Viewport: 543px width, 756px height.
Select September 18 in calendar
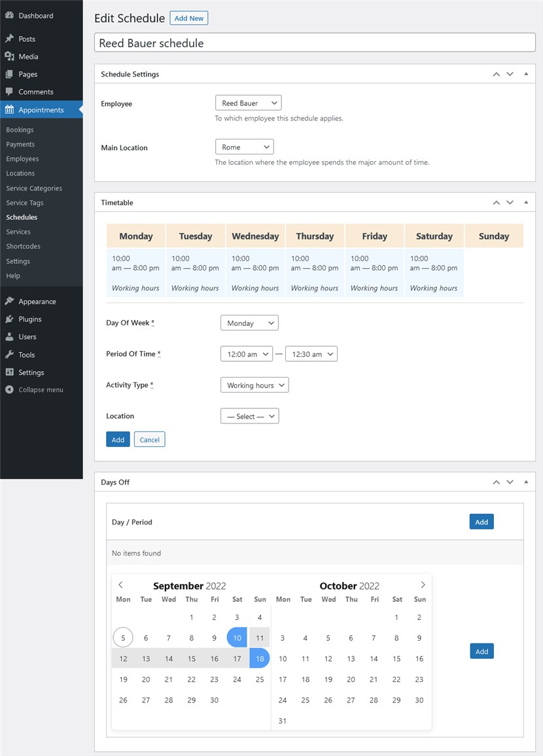(260, 658)
